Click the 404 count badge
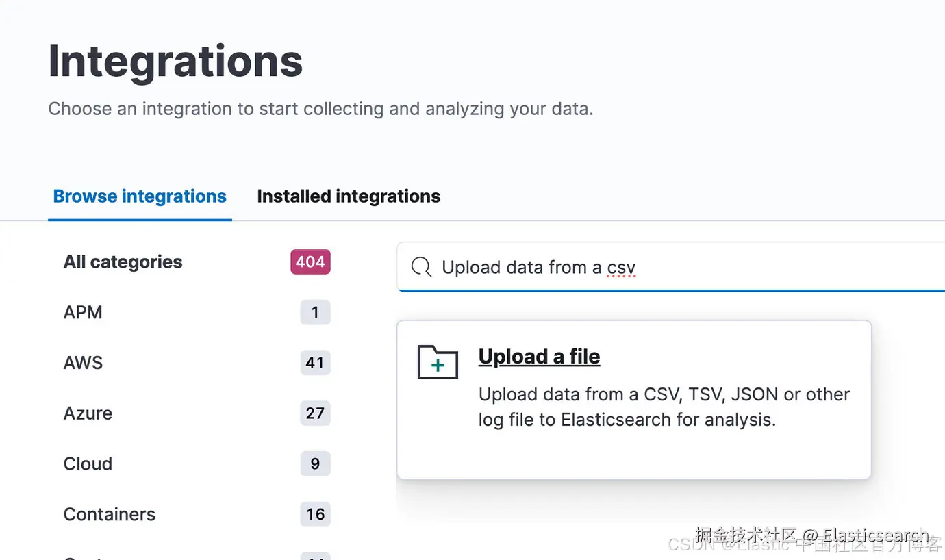945x560 pixels. (x=310, y=262)
